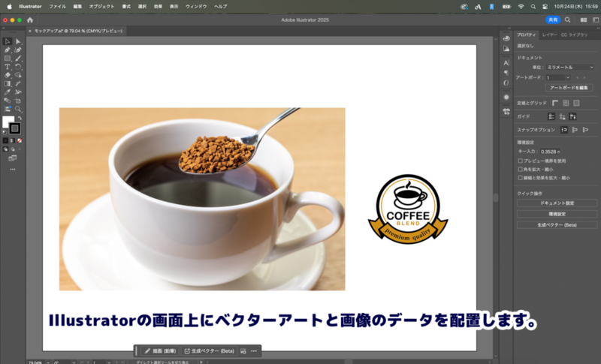The width and height of the screenshot is (601, 364).
Task: Open more options dots in contextual taskbar
Action: (x=254, y=351)
